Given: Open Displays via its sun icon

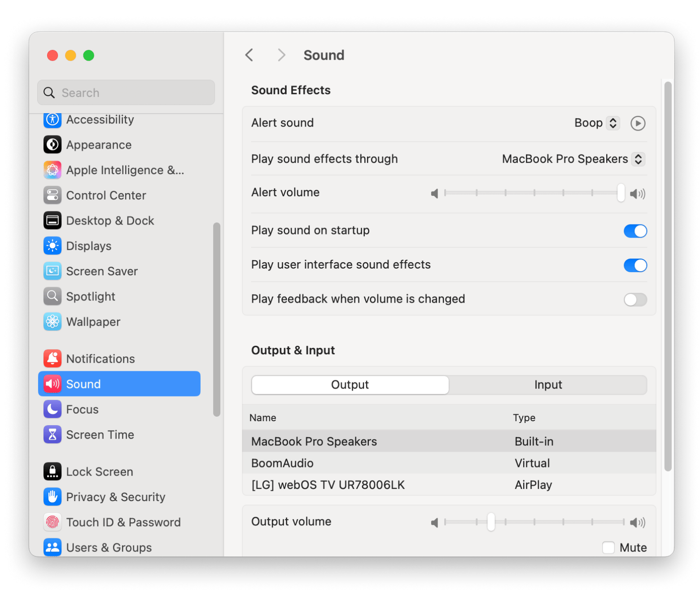Looking at the screenshot, I should 52,246.
